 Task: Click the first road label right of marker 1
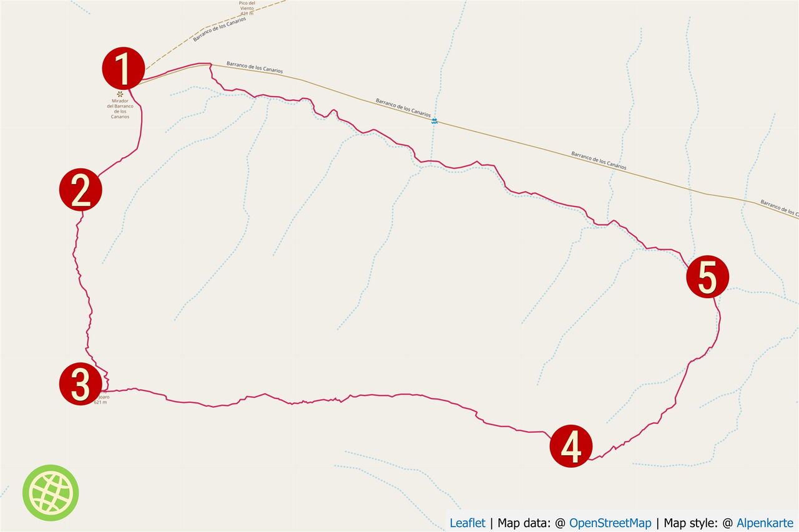tap(255, 67)
